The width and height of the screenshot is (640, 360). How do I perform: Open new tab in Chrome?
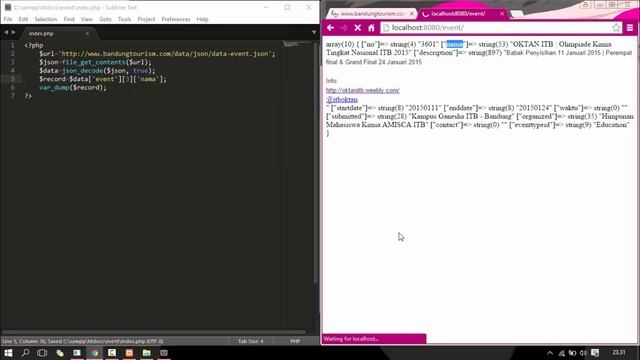coord(517,14)
